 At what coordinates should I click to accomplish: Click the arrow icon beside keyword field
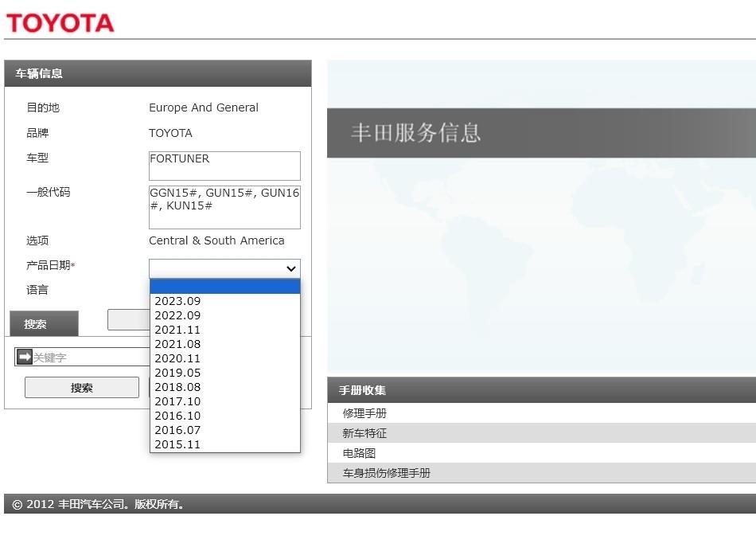coord(24,357)
